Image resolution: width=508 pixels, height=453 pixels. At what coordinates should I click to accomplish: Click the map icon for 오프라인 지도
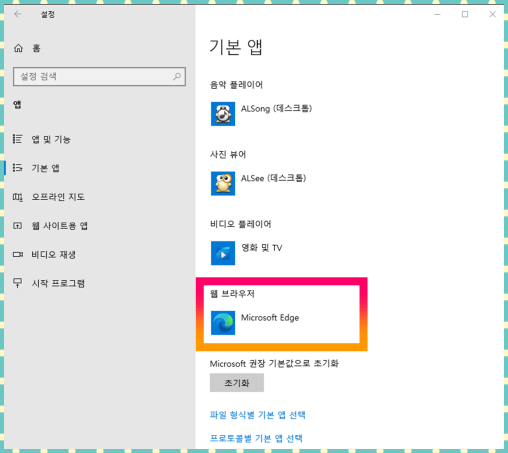point(18,197)
